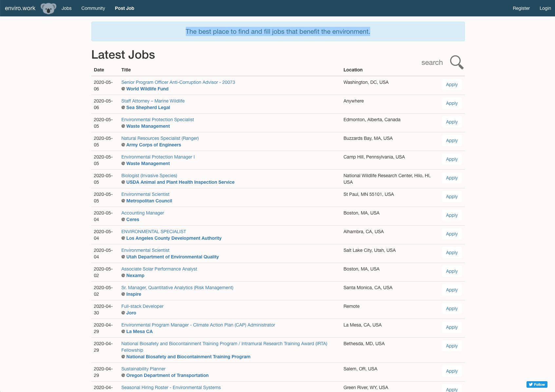Click Register in the top bar
This screenshot has width=555, height=392.
coord(521,8)
